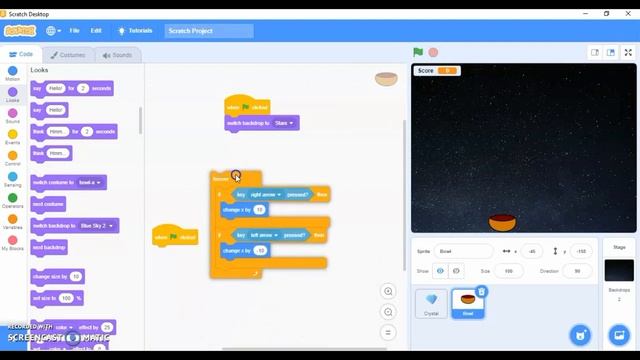Click the palette 'think Hmm...' block without seconds
The image size is (640, 360).
pos(51,153)
